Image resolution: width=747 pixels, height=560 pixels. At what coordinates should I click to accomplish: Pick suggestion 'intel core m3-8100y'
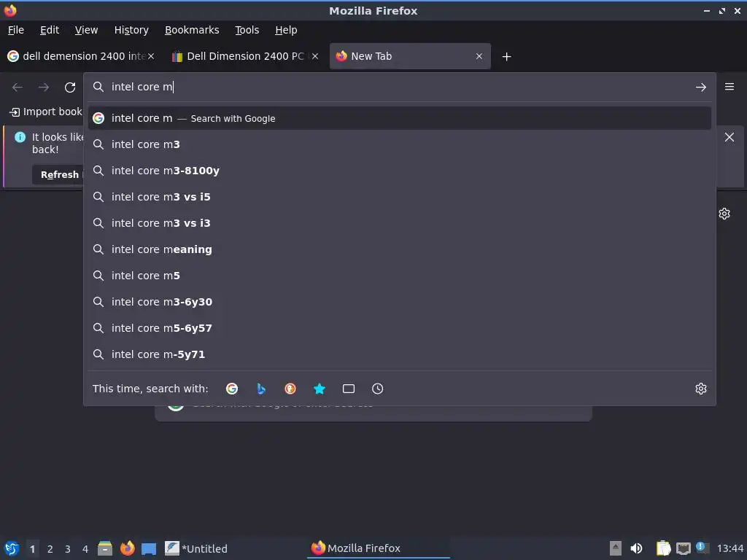399,171
